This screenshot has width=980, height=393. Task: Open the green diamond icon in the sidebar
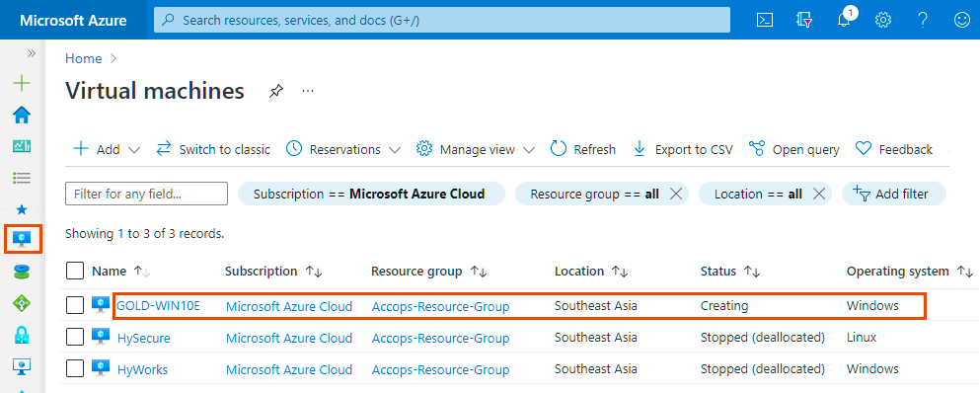[x=22, y=303]
